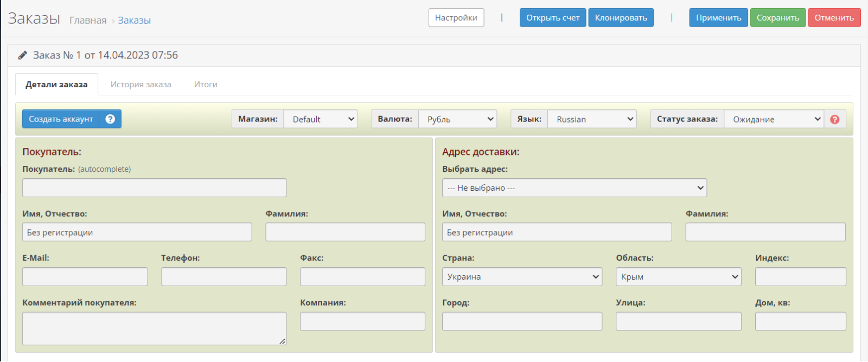This screenshot has width=868, height=362.
Task: Open the Статус заказа dropdown set to Ожидание
Action: 774,119
